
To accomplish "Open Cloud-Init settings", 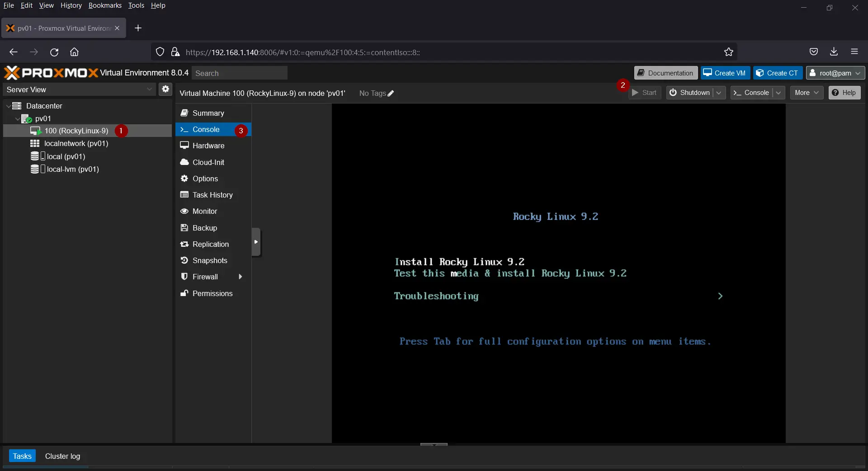I will [x=213, y=162].
